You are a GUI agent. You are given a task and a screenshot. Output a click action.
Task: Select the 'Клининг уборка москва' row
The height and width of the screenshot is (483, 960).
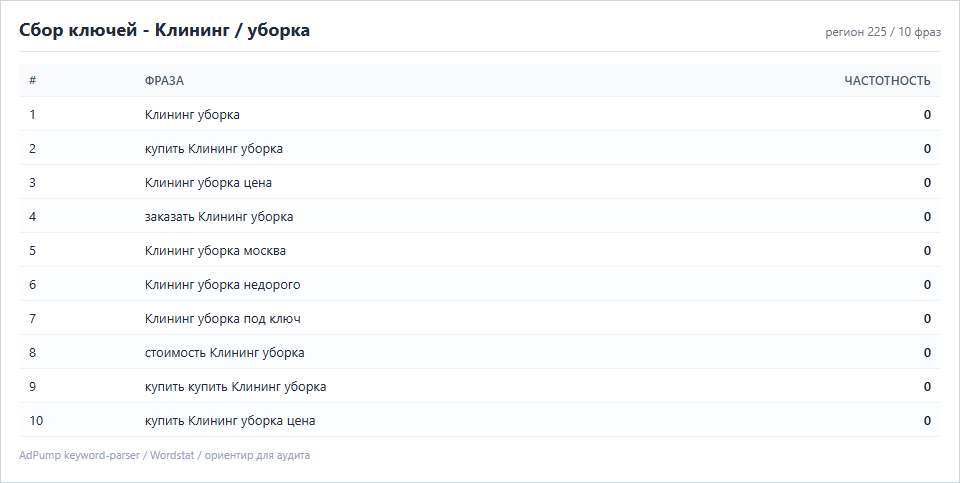pyautogui.click(x=479, y=250)
